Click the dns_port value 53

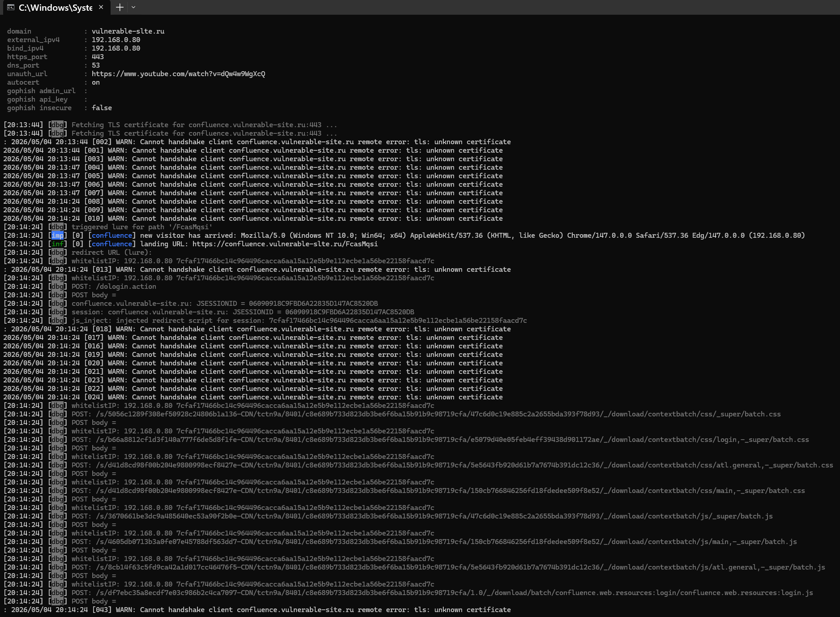tap(96, 65)
